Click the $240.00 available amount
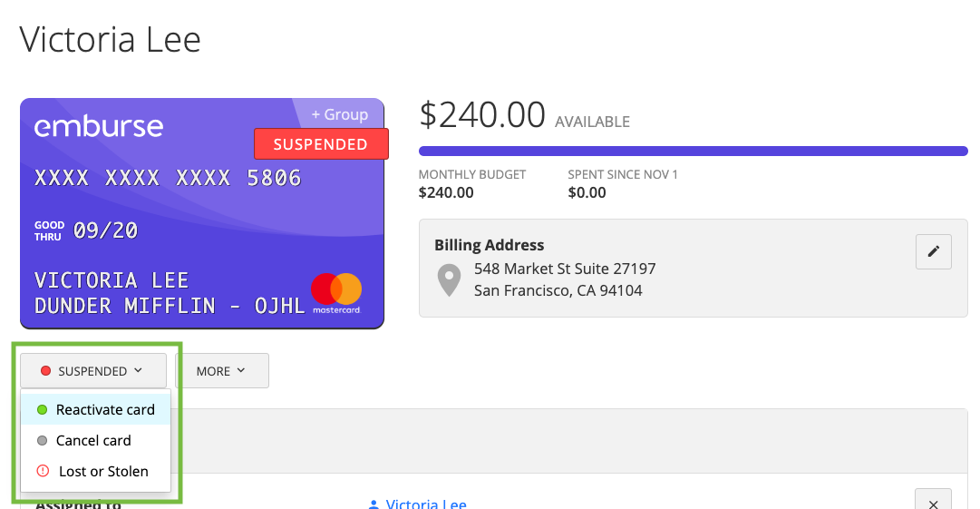The image size is (980, 509). click(x=482, y=115)
